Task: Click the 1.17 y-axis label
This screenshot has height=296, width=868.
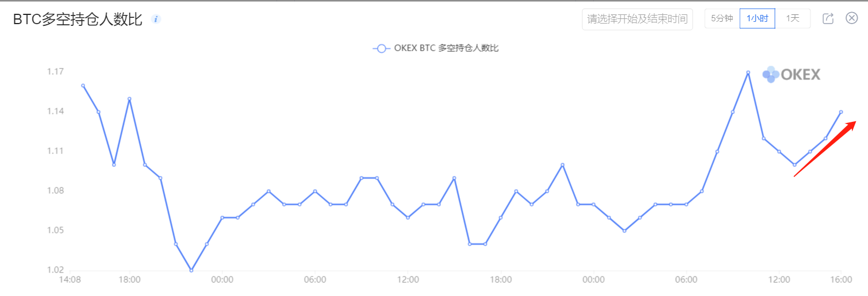Action: 55,72
